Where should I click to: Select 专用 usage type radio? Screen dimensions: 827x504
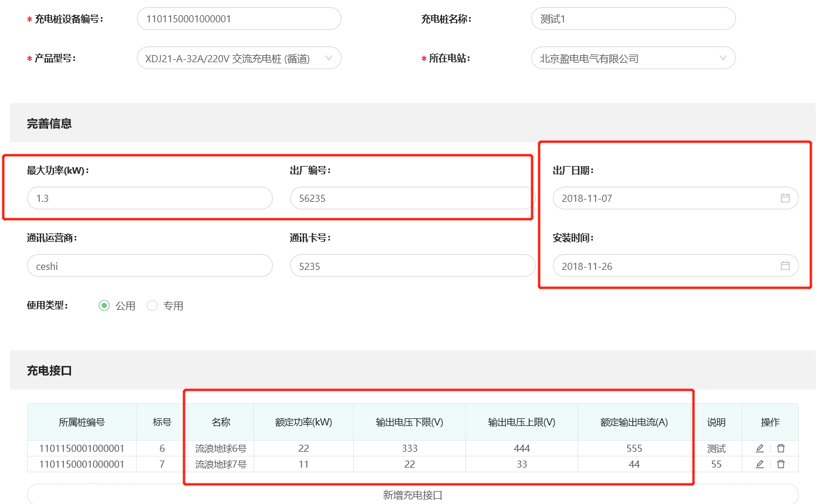pyautogui.click(x=152, y=306)
